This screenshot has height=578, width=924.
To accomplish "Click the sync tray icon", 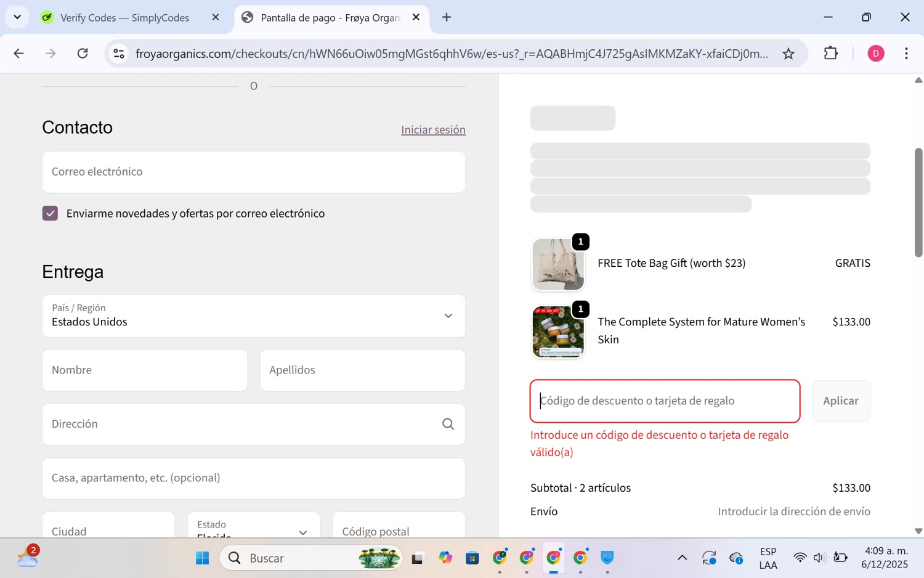I will click(709, 558).
